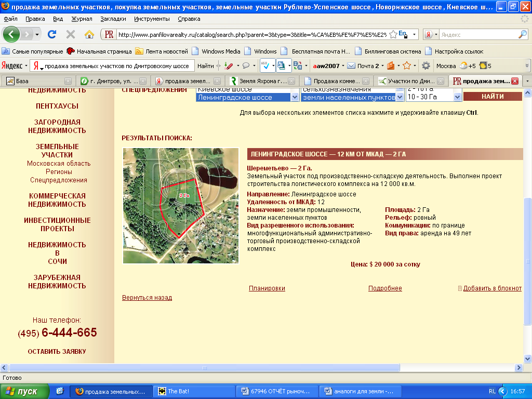Expand the list-all-tabs dropdown
Screen dimensions: 532x399
[x=527, y=81]
